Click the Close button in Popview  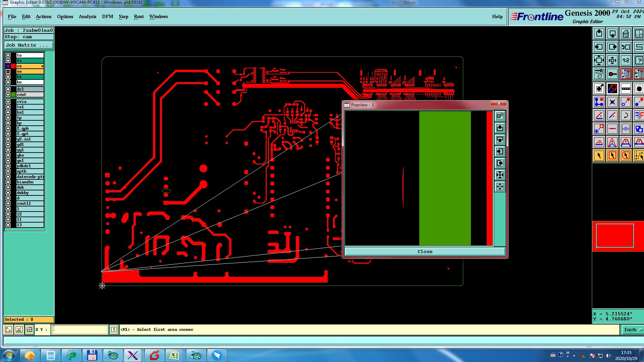click(x=425, y=251)
